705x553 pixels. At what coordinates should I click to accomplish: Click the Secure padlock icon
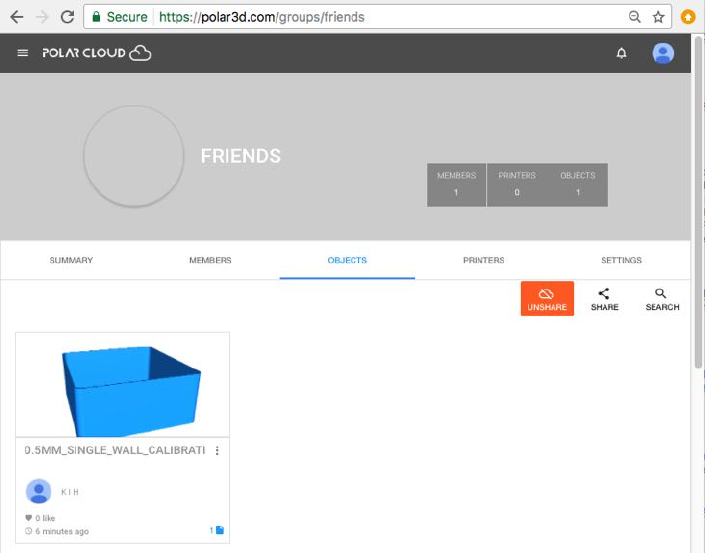pyautogui.click(x=96, y=17)
